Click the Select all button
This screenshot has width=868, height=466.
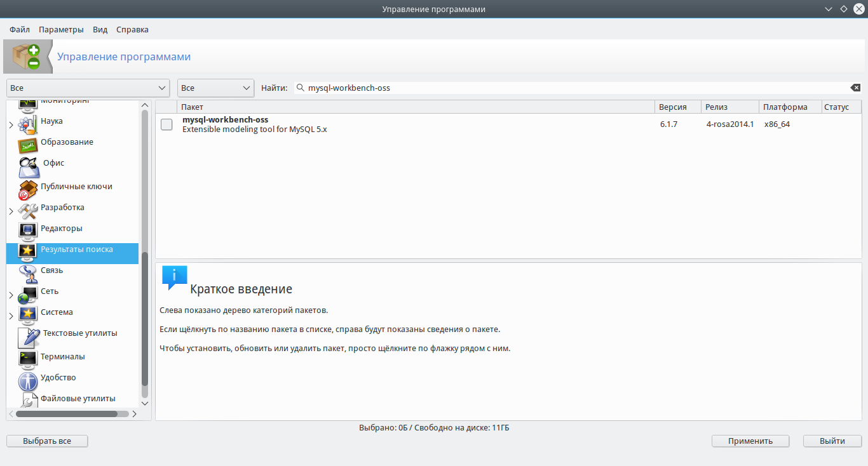(x=47, y=441)
